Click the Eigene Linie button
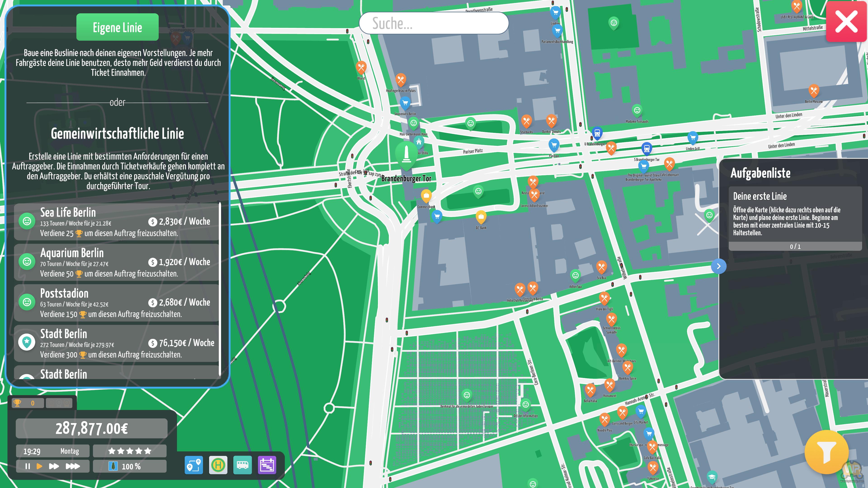Viewport: 868px width, 488px height. click(x=117, y=27)
